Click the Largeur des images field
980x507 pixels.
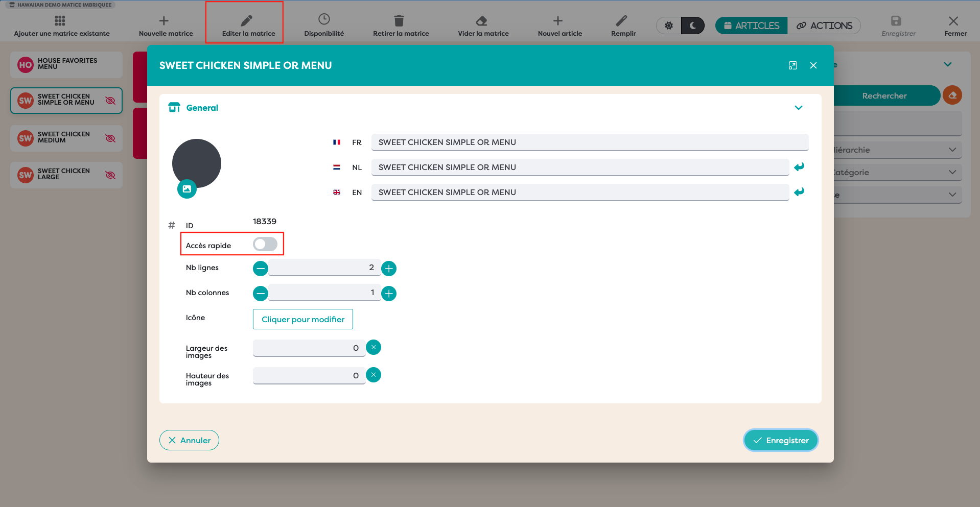coord(309,348)
